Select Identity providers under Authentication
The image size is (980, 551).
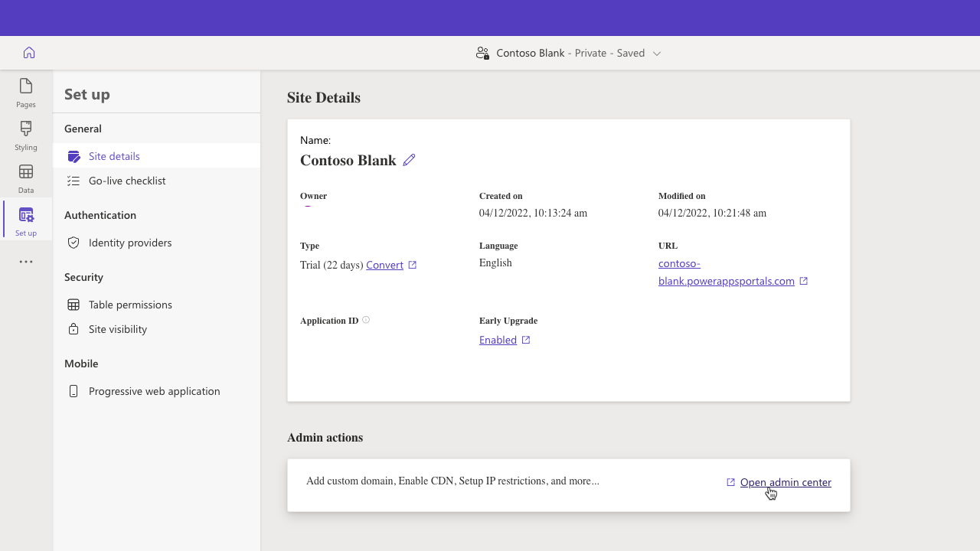(130, 243)
